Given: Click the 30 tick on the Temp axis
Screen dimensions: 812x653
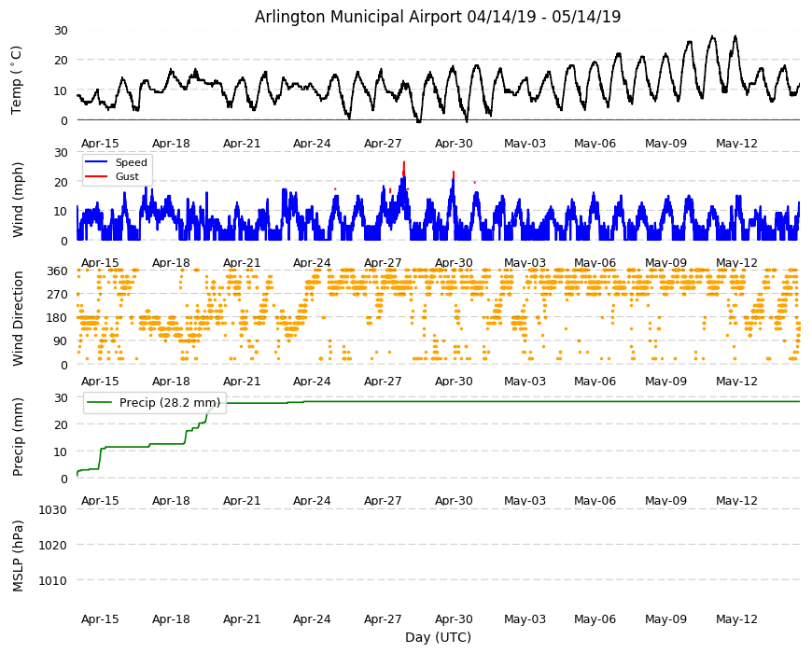Looking at the screenshot, I should (61, 31).
